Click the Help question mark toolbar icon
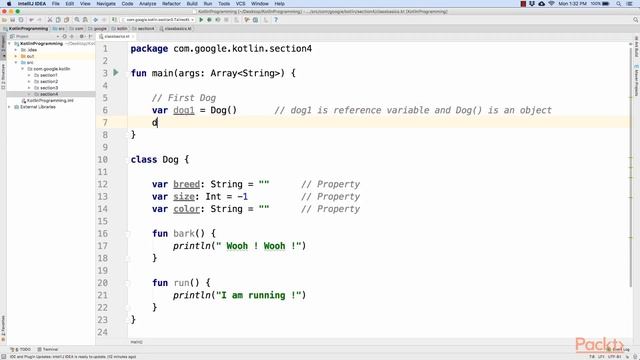This screenshot has height=360, width=640. click(x=276, y=20)
